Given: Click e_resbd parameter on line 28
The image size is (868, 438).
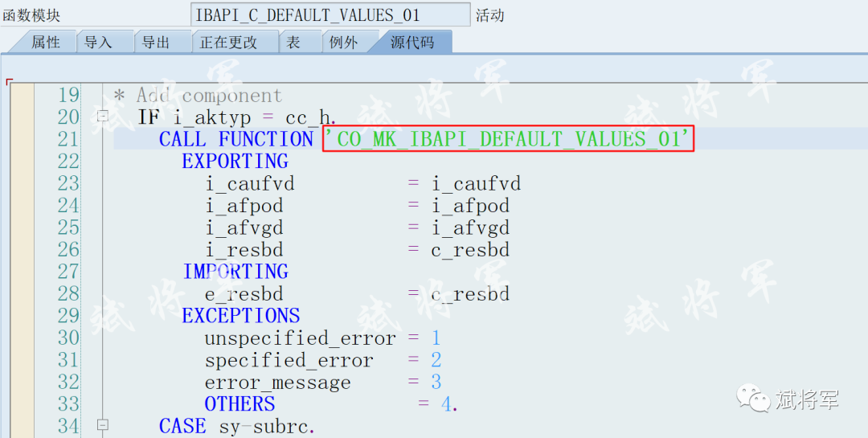Looking at the screenshot, I should (244, 293).
